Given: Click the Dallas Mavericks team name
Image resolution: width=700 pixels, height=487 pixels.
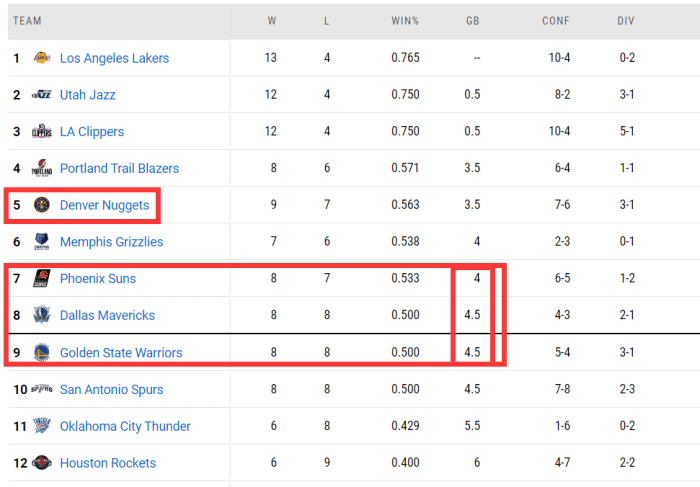Looking at the screenshot, I should [x=107, y=315].
